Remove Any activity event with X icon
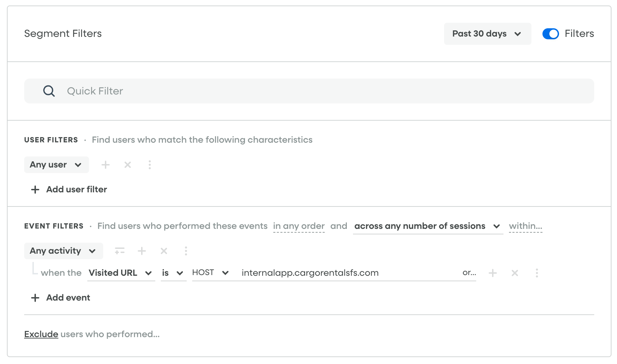 [x=164, y=251]
